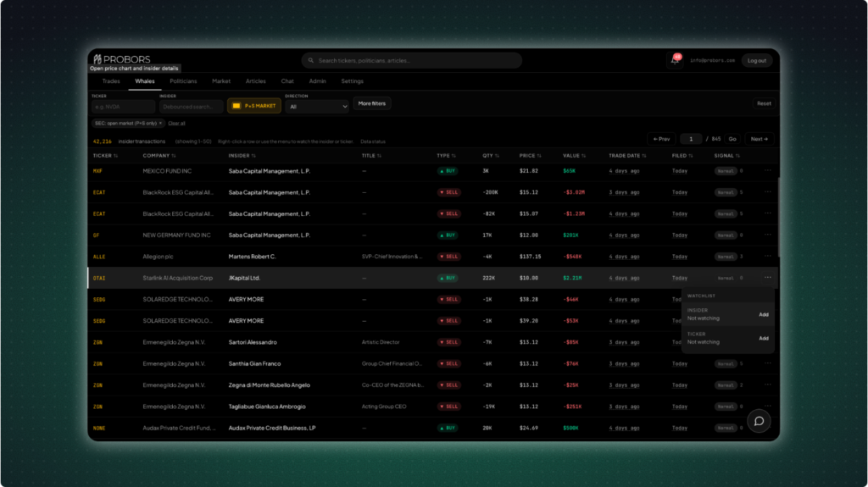Click the Probors logo icon
868x487 pixels.
[x=97, y=59]
